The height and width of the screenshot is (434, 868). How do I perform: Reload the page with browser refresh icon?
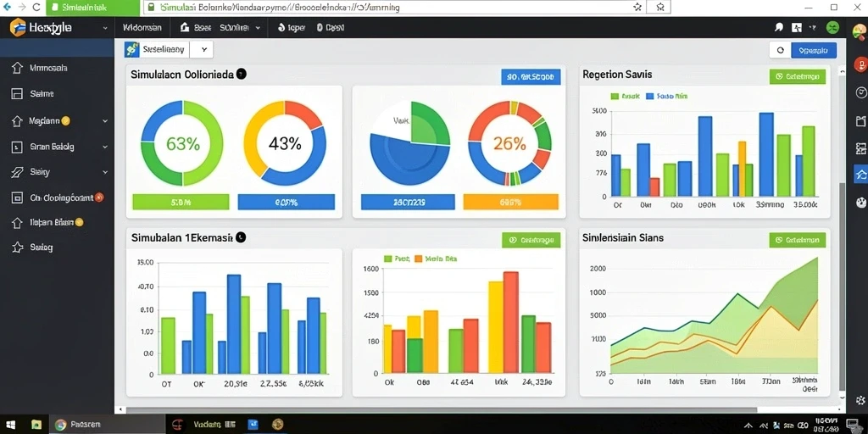(x=36, y=7)
